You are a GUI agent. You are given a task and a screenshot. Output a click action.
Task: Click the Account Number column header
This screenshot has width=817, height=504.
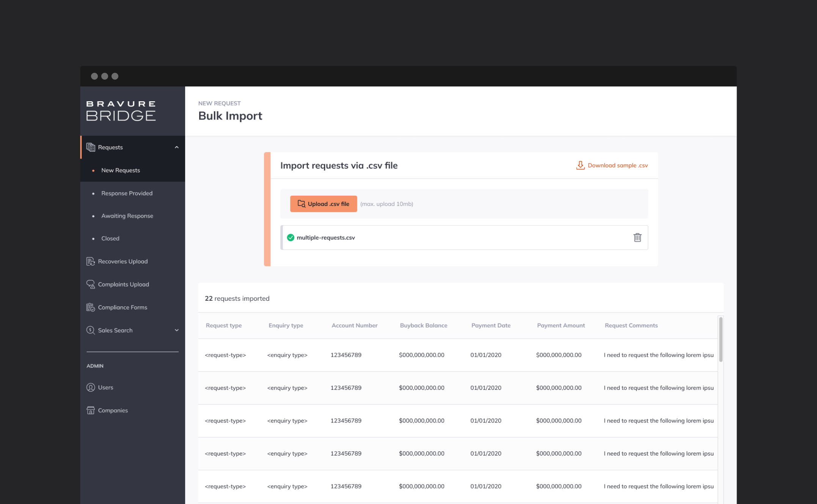point(354,325)
